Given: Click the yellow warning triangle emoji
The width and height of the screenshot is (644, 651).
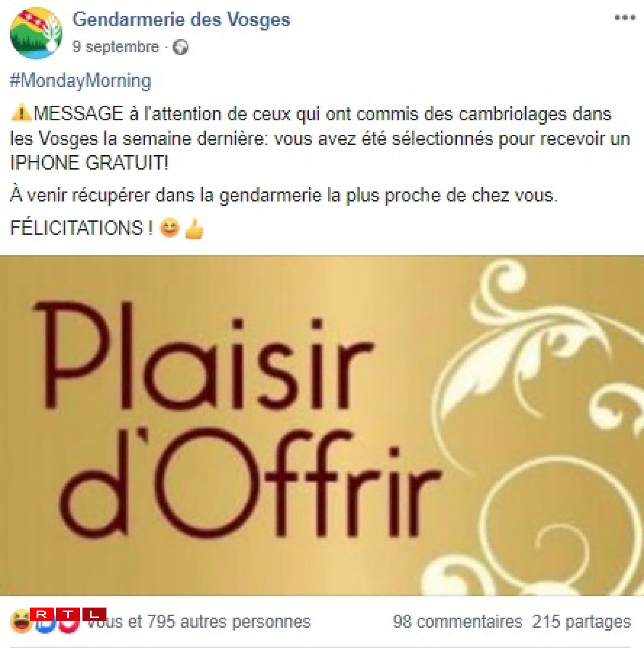Looking at the screenshot, I should [x=21, y=113].
